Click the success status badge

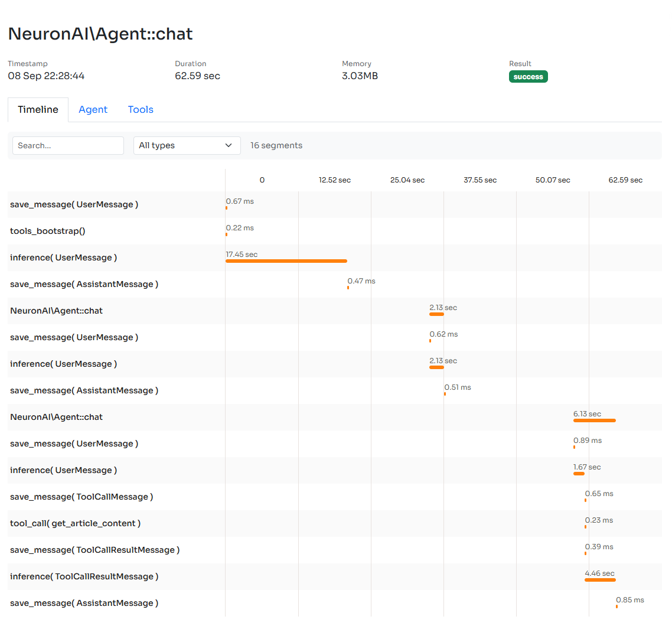pyautogui.click(x=528, y=76)
